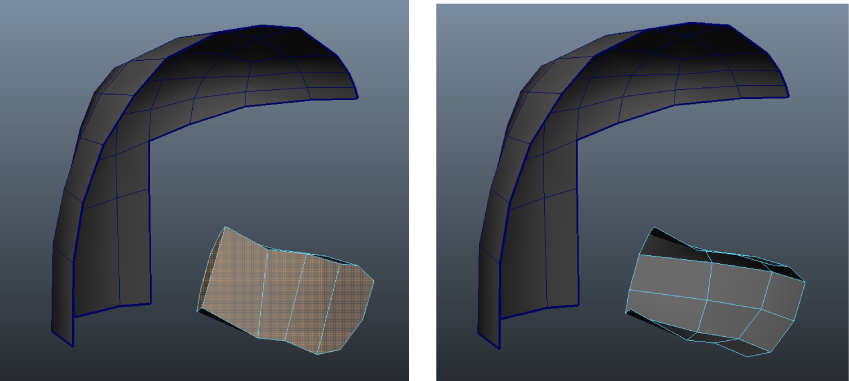Click the pointed right tip of left arch

(357, 97)
